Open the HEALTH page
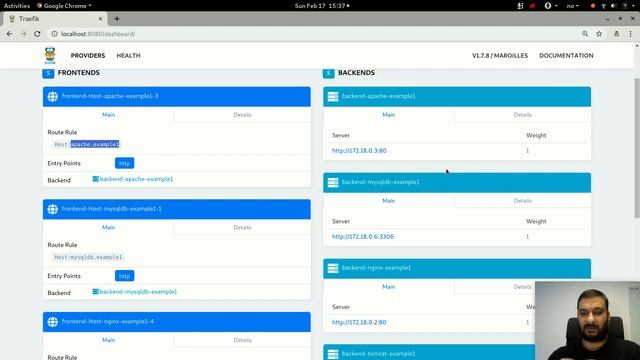 (x=128, y=56)
